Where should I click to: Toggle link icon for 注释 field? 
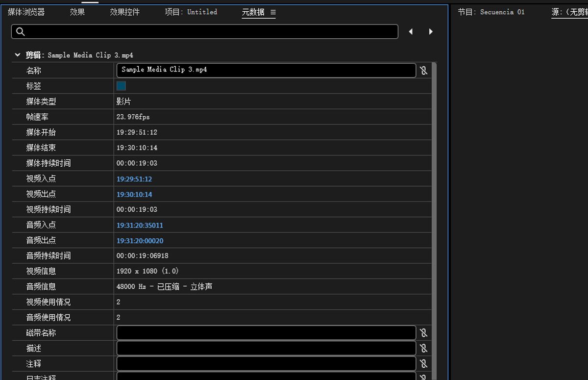pos(424,364)
